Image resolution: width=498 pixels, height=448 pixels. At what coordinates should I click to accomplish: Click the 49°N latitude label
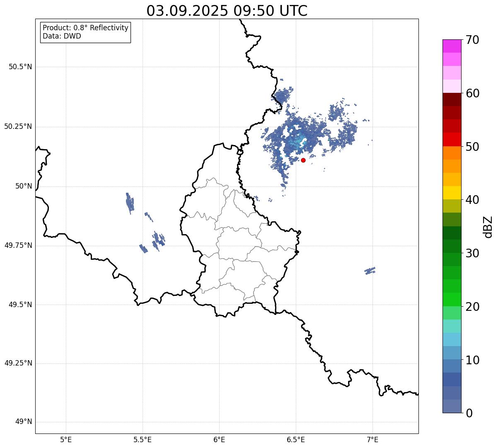click(x=24, y=421)
